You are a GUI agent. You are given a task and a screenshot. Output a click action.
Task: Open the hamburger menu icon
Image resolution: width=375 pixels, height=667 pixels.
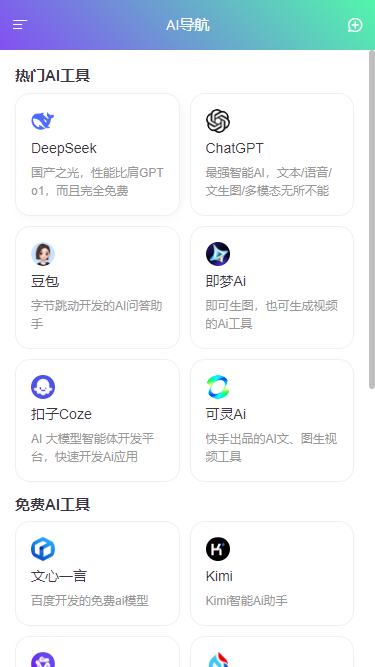click(x=20, y=25)
